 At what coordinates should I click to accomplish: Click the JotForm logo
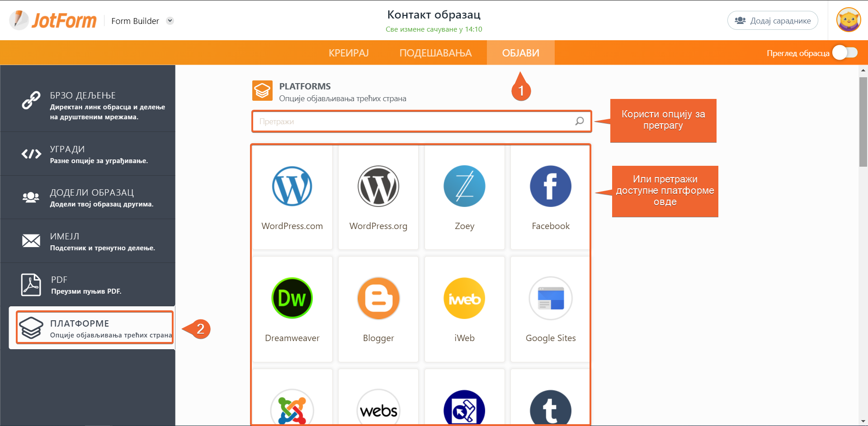coord(53,20)
